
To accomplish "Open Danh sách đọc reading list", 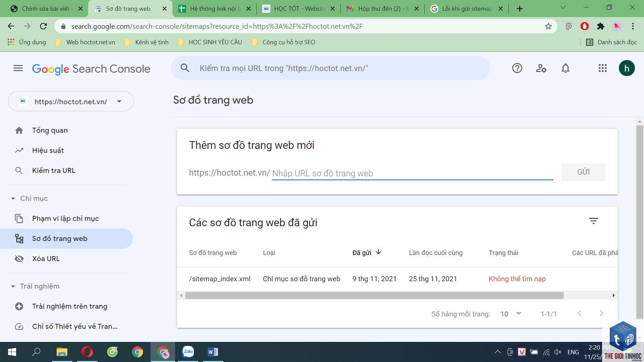I will (611, 42).
